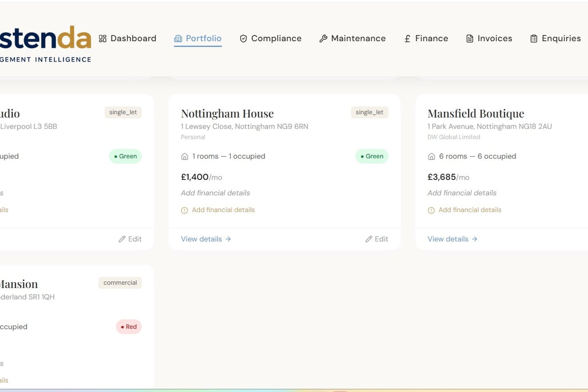Click the Green status badge on Nottingham House
The image size is (588, 392).
(372, 156)
